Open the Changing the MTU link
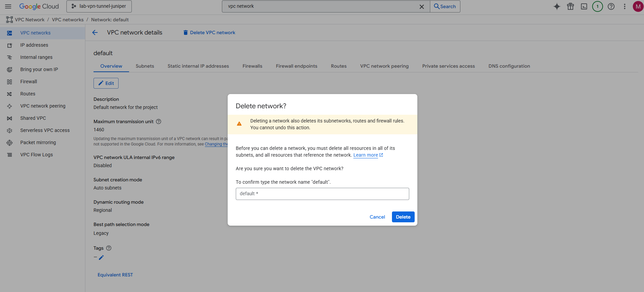This screenshot has height=292, width=644. coord(216,144)
